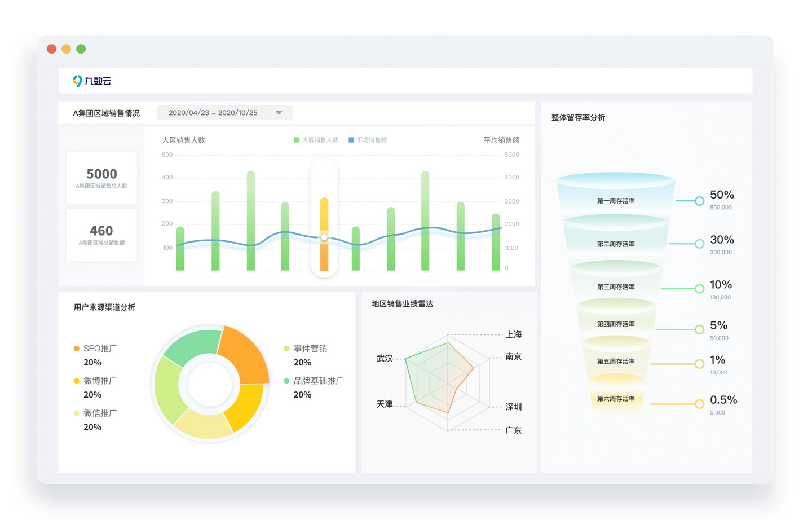Viewport: 812px width, 520px height.
Task: Click the 30% funnel marker circle
Action: tap(699, 244)
